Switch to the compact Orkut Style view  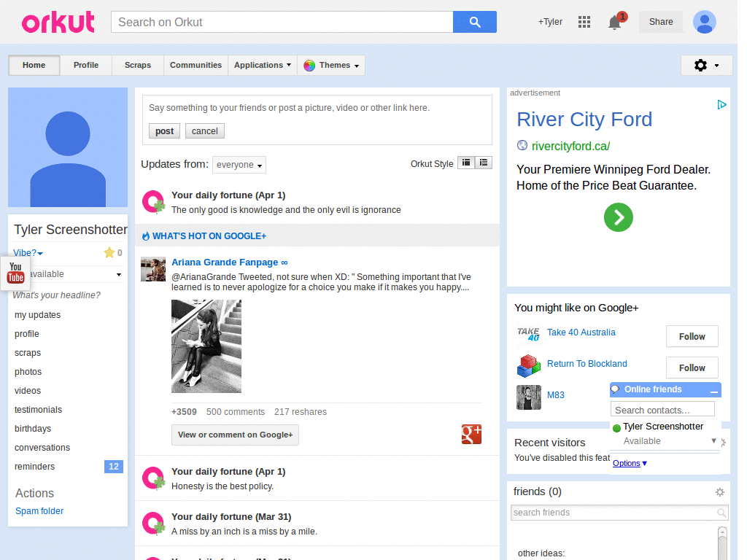click(466, 163)
